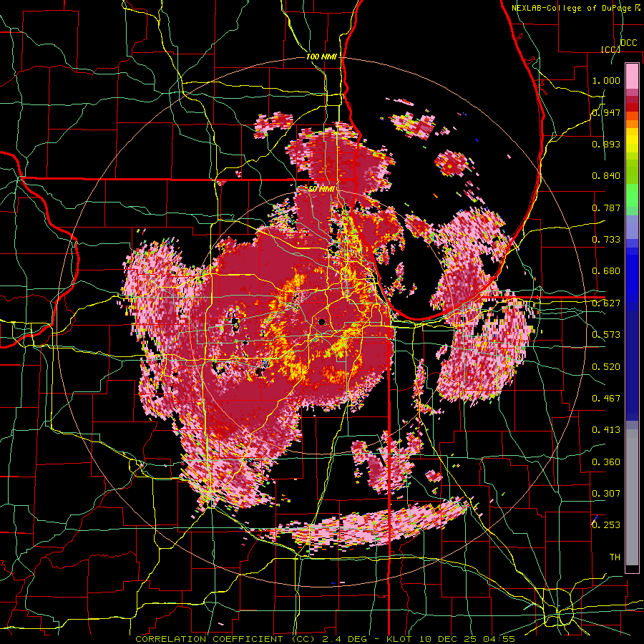This screenshot has width=644, height=644.
Task: Click the KLOT 10 DEC 25 04:55 timestamp
Action: (451, 639)
